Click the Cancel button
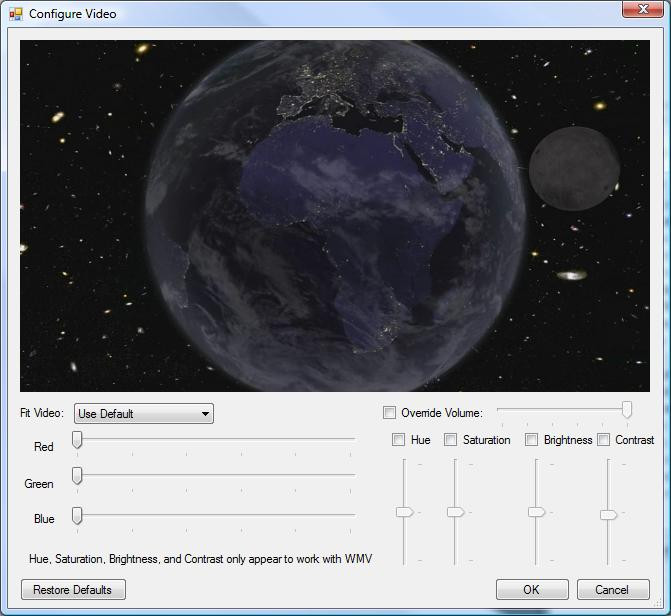Image resolution: width=671 pixels, height=616 pixels. pyautogui.click(x=613, y=589)
